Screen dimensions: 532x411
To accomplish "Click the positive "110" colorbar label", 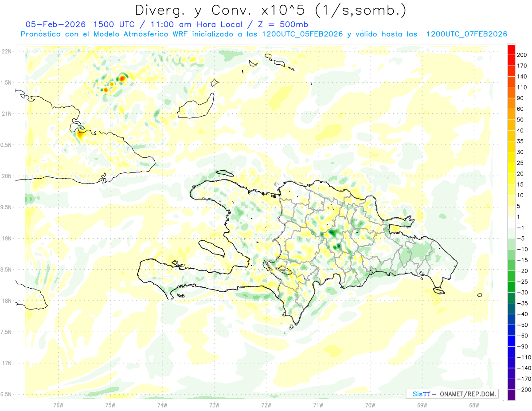I will click(522, 87).
